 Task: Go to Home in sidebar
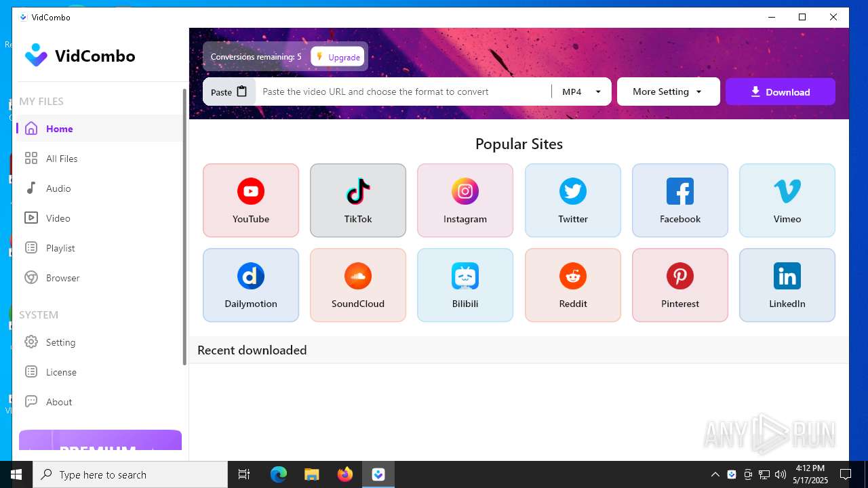tap(99, 129)
